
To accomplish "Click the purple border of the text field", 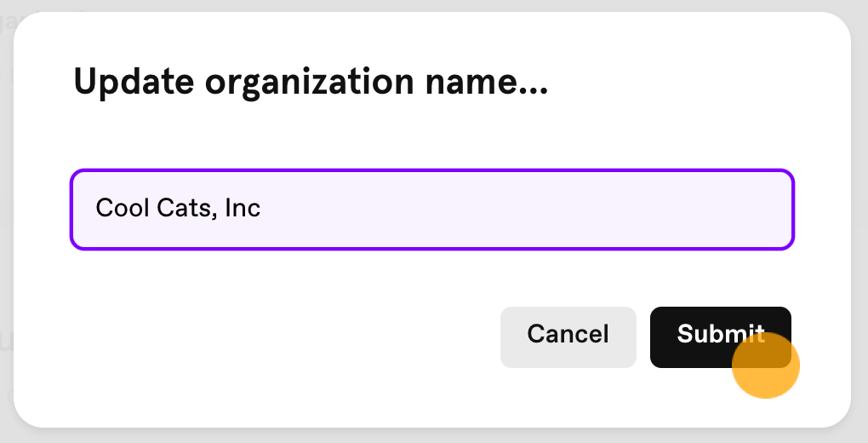I will (432, 170).
